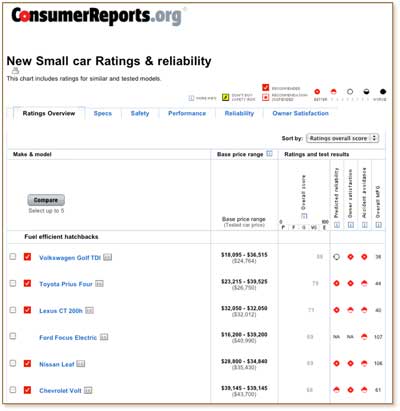The height and width of the screenshot is (411, 400).
Task: Open info icon next to Nissan Leaf
Action: [x=81, y=364]
